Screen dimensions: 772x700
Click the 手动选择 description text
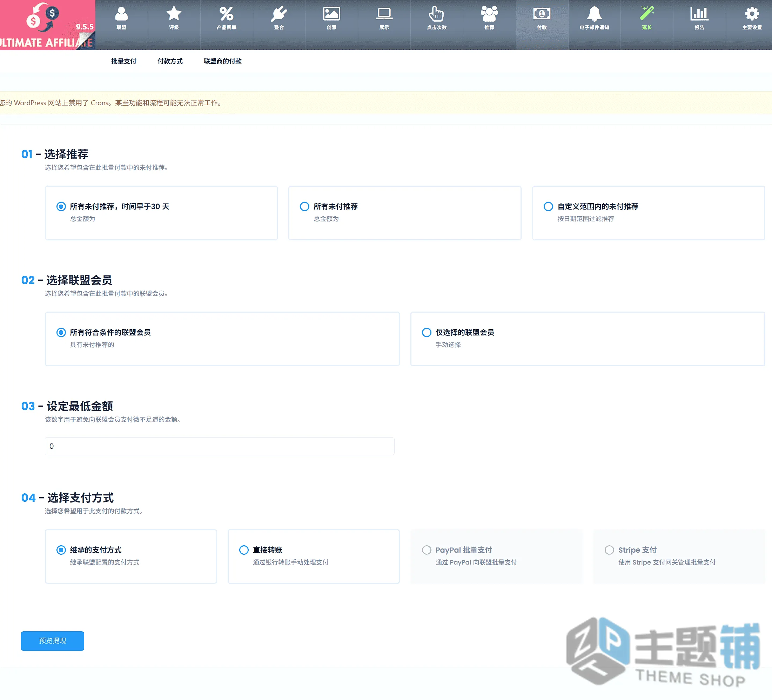pyautogui.click(x=448, y=345)
